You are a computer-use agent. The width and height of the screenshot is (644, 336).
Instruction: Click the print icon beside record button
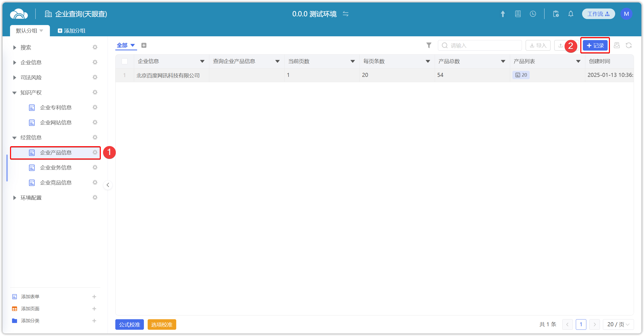point(617,45)
